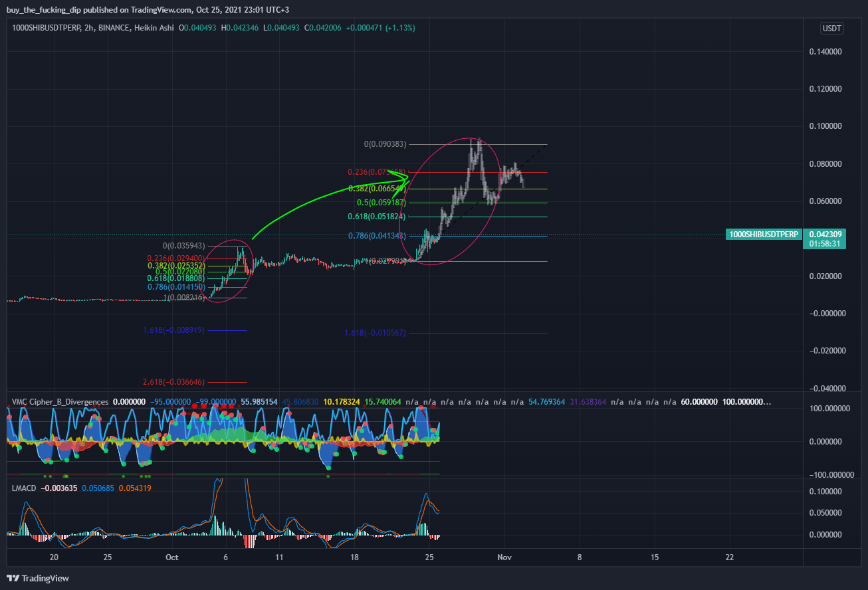Click the Fib label 0.618(0.018808)
Image resolution: width=868 pixels, height=590 pixels.
pyautogui.click(x=175, y=278)
